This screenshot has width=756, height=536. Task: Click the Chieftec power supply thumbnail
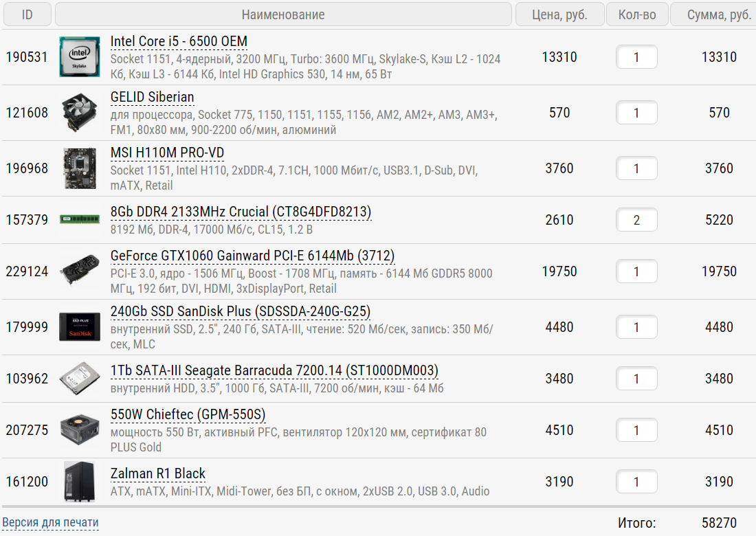[80, 430]
